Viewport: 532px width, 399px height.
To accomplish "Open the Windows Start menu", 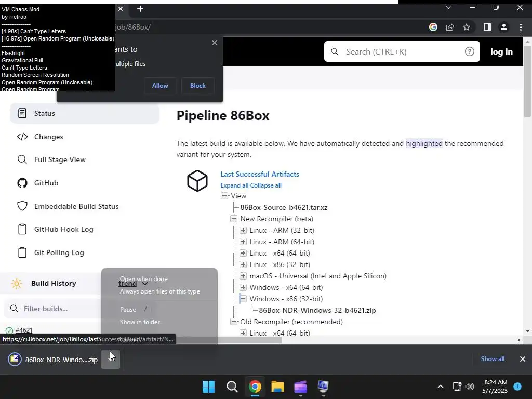I will pyautogui.click(x=209, y=387).
